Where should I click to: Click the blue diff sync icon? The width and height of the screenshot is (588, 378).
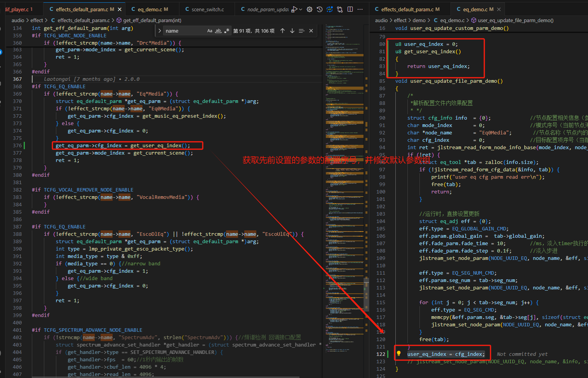[330, 9]
